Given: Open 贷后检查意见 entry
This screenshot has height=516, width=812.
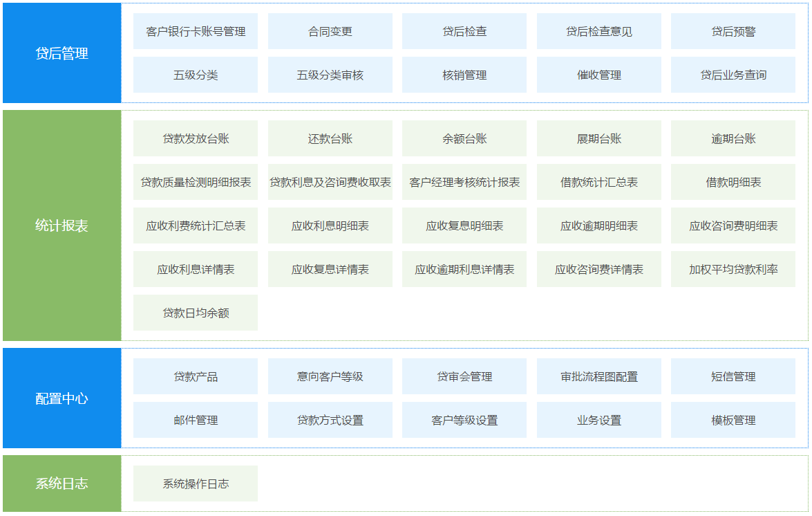Looking at the screenshot, I should coord(598,31).
